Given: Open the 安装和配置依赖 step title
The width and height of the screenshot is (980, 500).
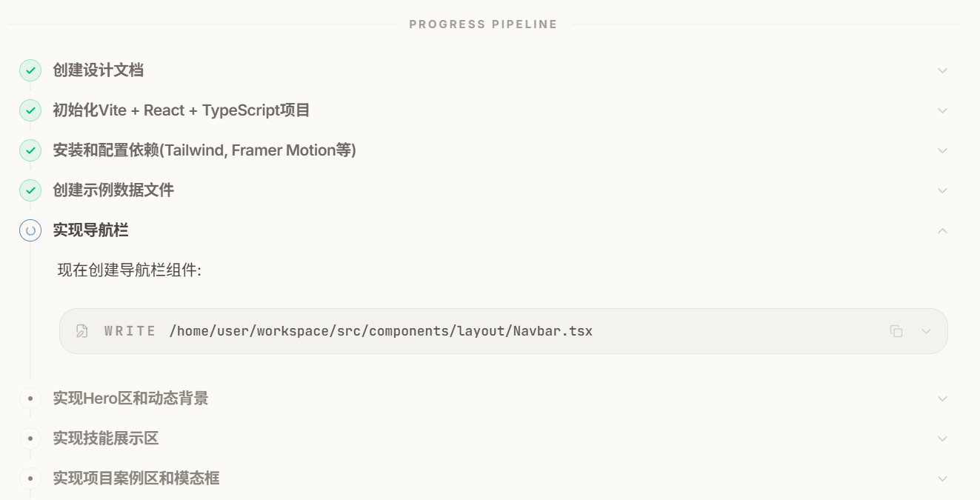Looking at the screenshot, I should point(204,150).
